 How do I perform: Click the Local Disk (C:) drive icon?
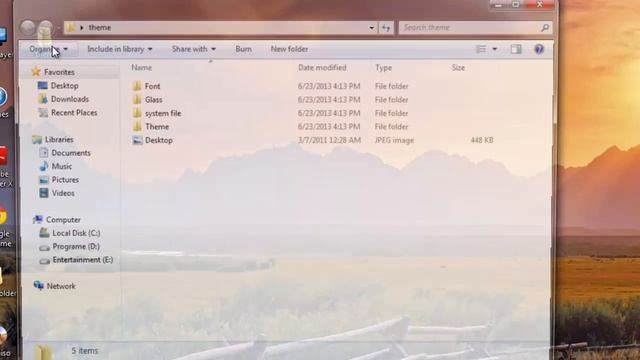point(44,233)
